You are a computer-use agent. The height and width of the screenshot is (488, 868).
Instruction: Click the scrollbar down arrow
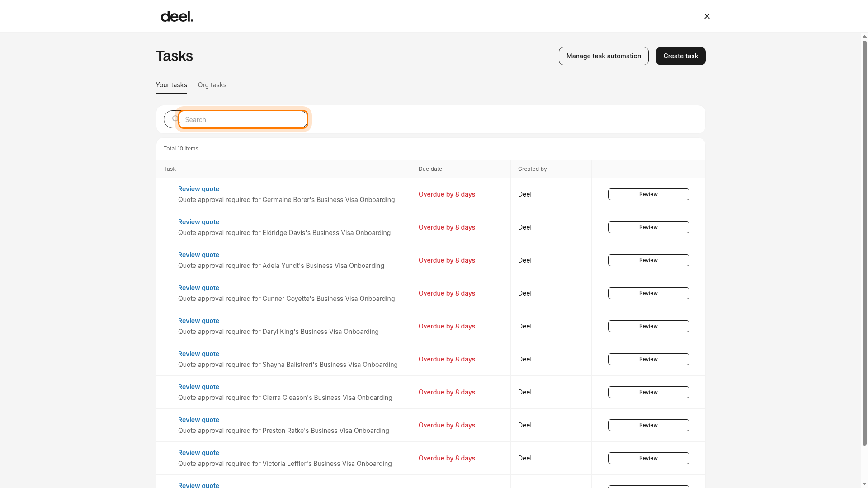pyautogui.click(x=864, y=484)
